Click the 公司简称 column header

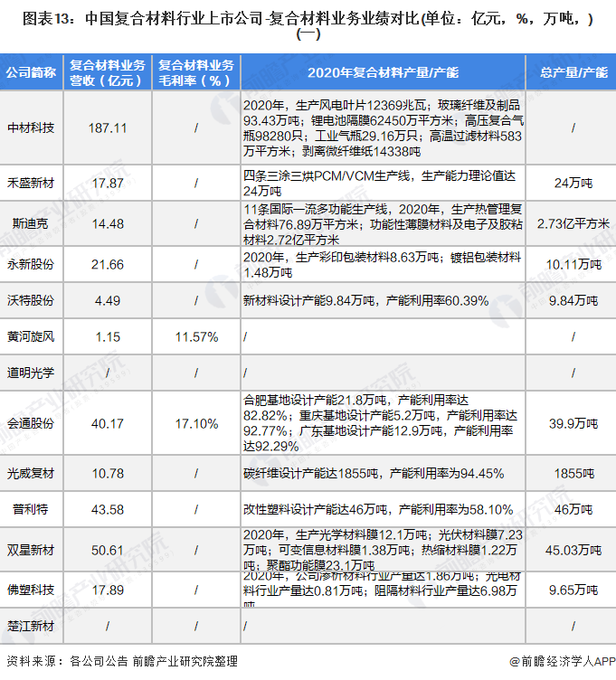[31, 72]
